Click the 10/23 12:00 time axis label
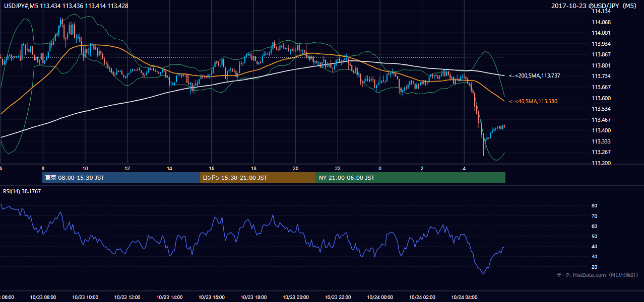The height and width of the screenshot is (302, 644). (x=127, y=297)
